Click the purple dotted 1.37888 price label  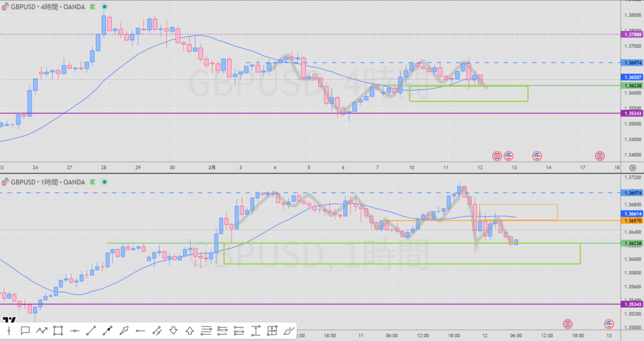(x=631, y=35)
